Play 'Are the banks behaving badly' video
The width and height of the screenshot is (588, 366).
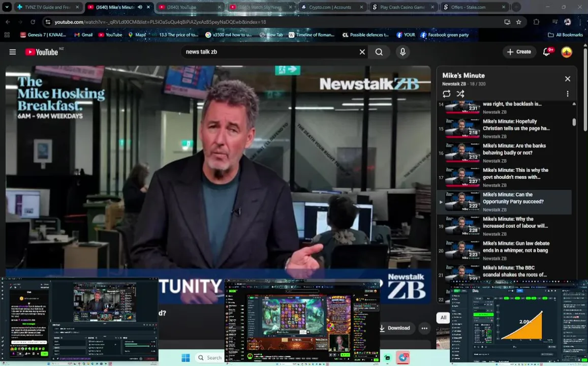(504, 153)
